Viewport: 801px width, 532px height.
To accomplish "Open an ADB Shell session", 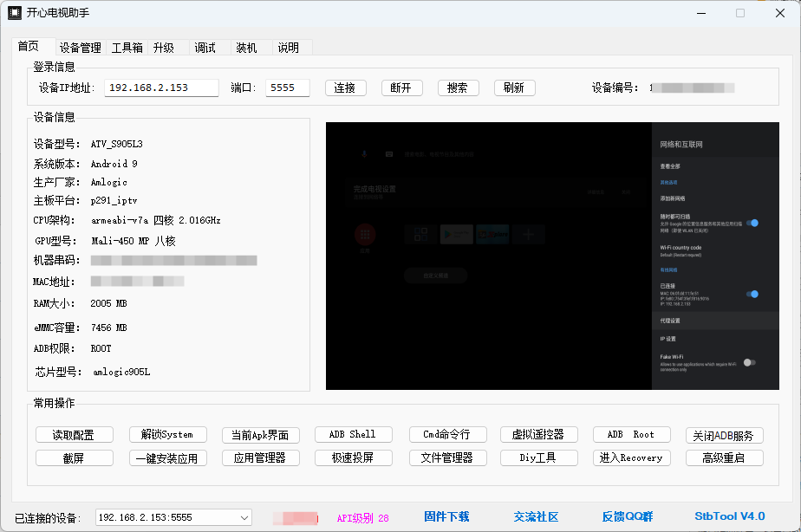I will 353,434.
